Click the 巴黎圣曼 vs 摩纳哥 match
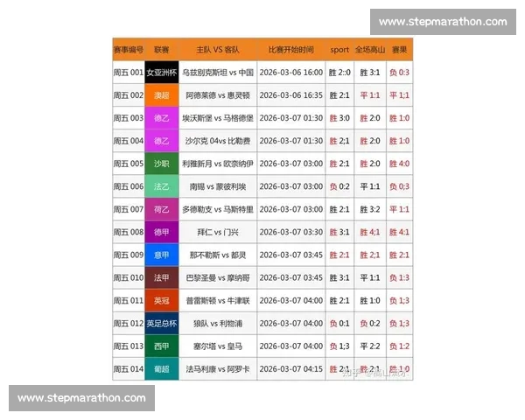The width and height of the screenshot is (525, 420). 218,277
